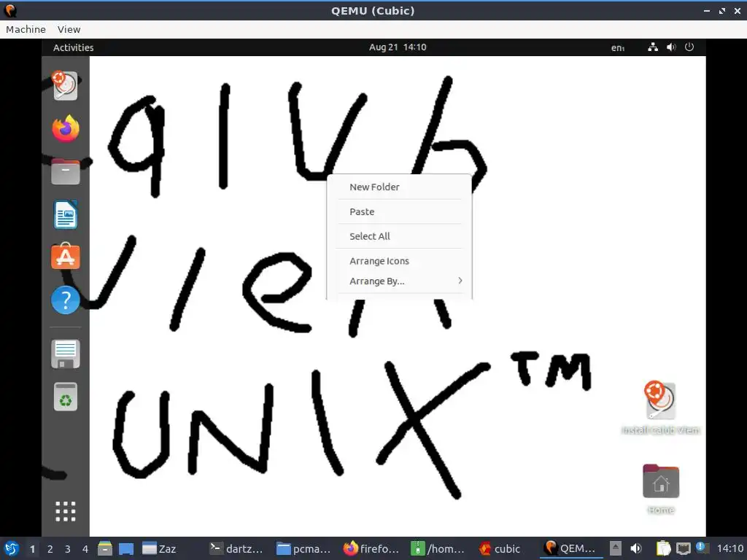Launch the installer icon at top of dock
747x560 pixels.
click(x=65, y=85)
